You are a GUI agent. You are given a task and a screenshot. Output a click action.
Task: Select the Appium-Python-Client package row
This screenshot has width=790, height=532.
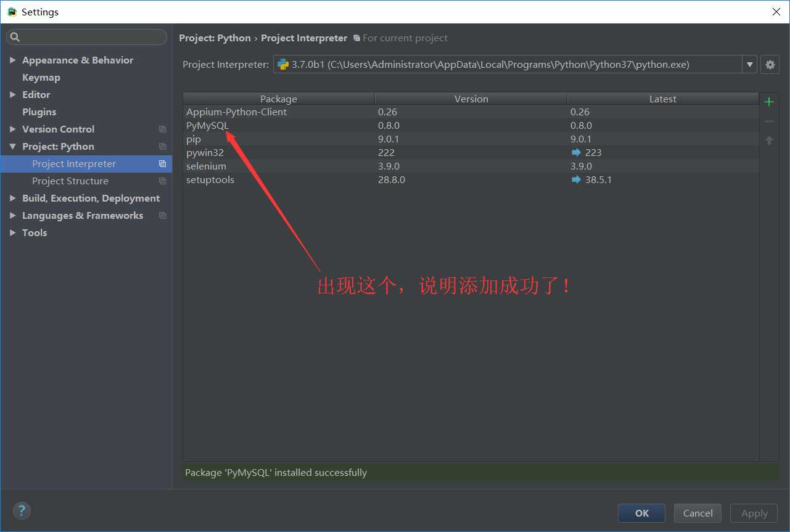tap(471, 112)
